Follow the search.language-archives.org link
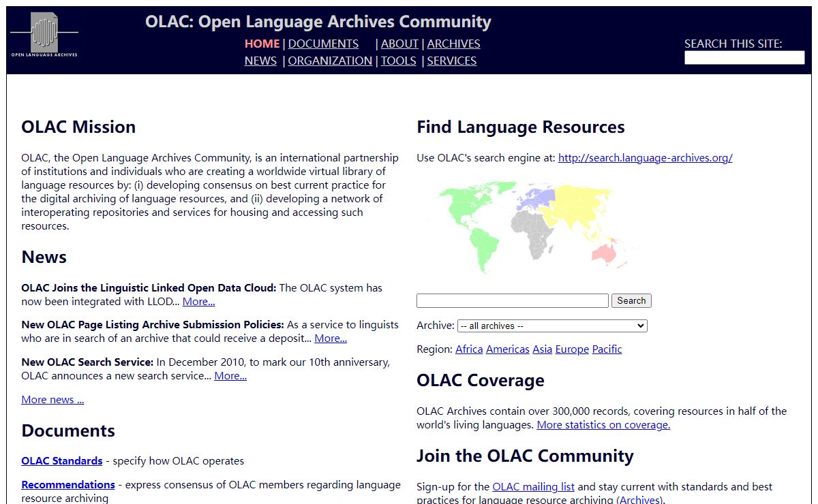Viewport: 818px width, 504px height. [x=645, y=158]
